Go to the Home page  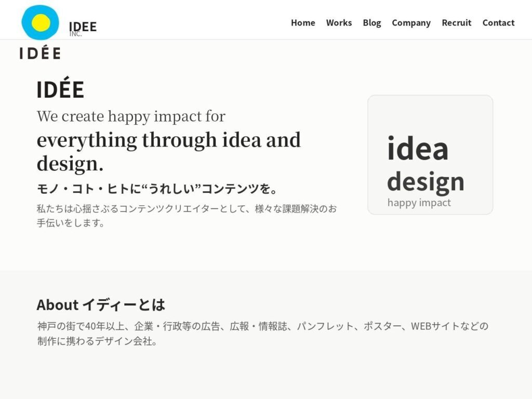point(303,23)
